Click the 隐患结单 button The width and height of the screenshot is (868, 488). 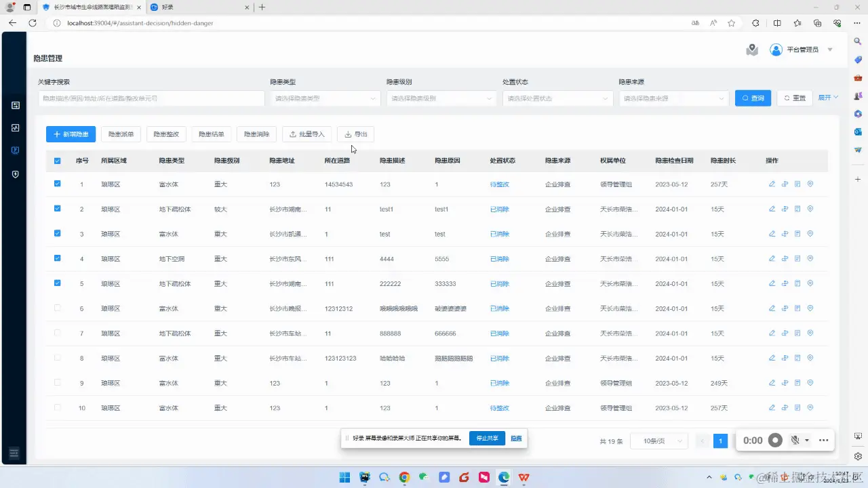(x=212, y=134)
